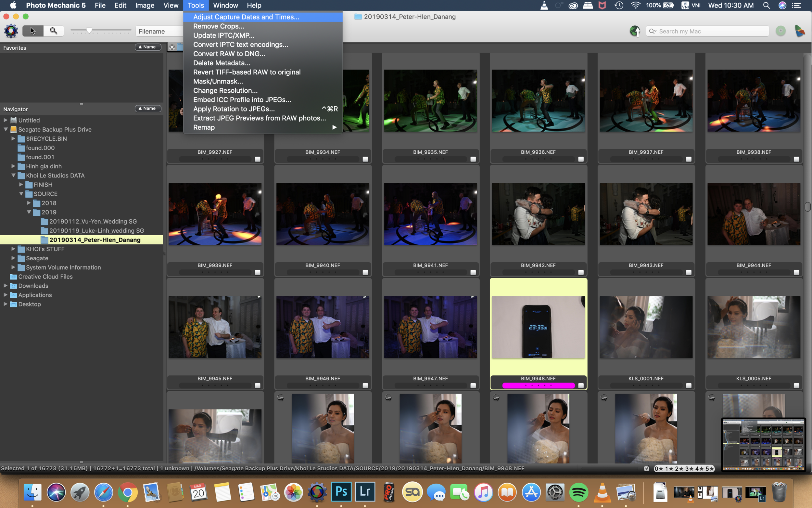
Task: Click the magenta color class bar on BIM_9948.NEF
Action: point(539,386)
